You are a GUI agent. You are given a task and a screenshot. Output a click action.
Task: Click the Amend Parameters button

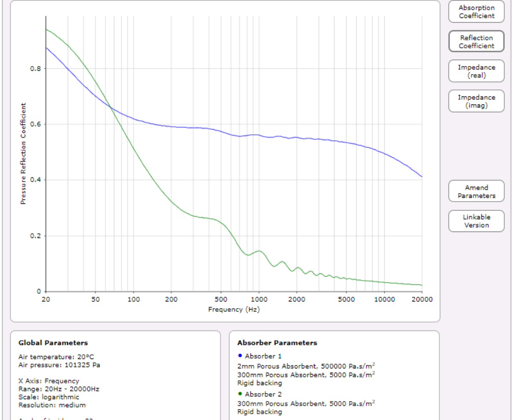click(476, 191)
